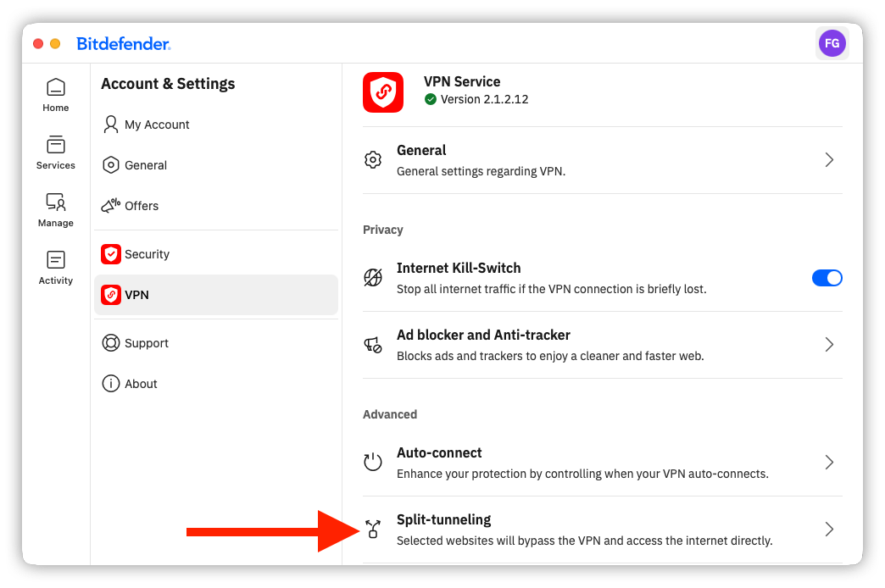885x588 pixels.
Task: Expand Auto-connect settings chevron
Action: (x=829, y=462)
